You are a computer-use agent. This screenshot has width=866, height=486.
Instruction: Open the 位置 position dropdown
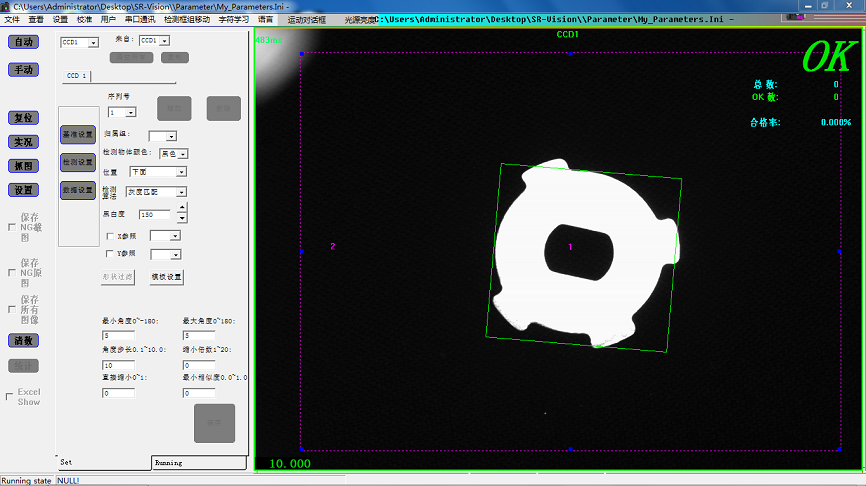181,172
